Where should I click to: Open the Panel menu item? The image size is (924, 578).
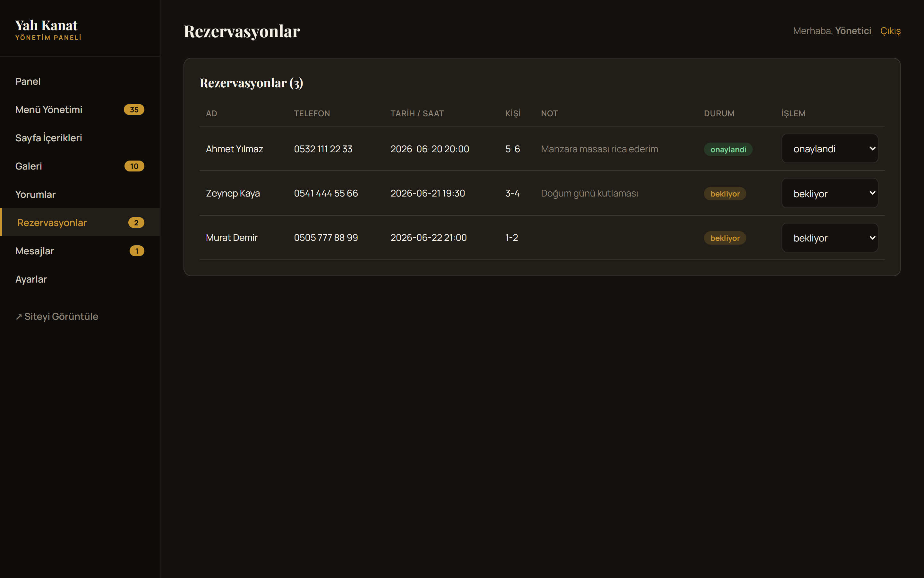(x=80, y=82)
